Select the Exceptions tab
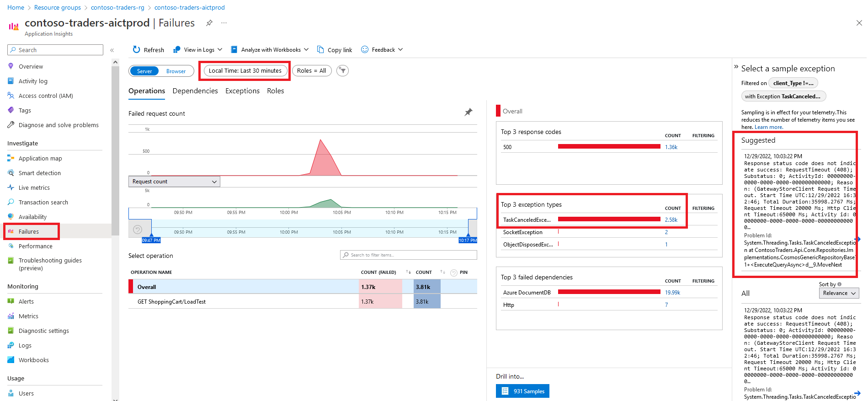The image size is (868, 401). pyautogui.click(x=242, y=91)
